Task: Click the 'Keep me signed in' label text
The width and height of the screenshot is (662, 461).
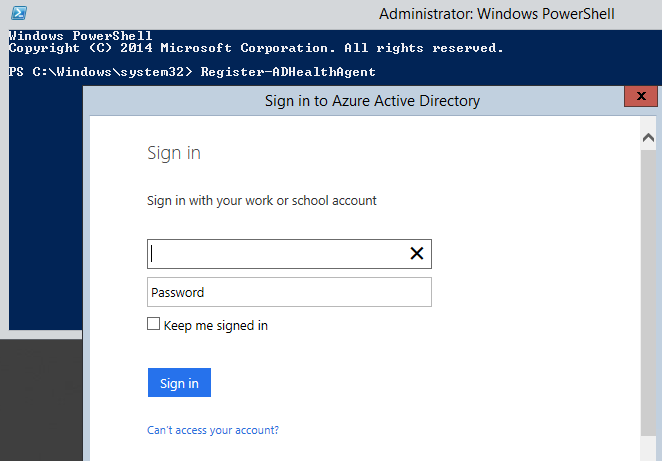Action: tap(216, 325)
